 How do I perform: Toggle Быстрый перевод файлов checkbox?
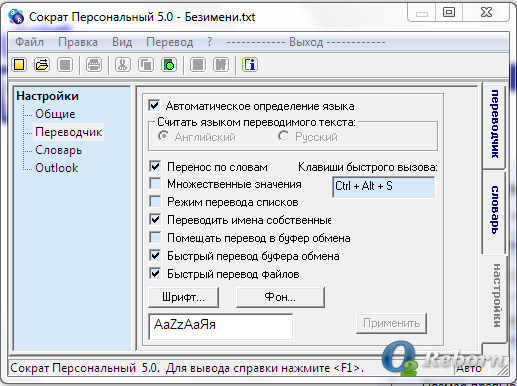point(155,273)
